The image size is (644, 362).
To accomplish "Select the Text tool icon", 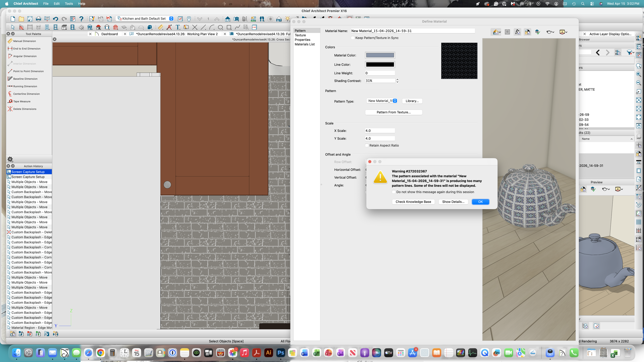I will 178,27.
